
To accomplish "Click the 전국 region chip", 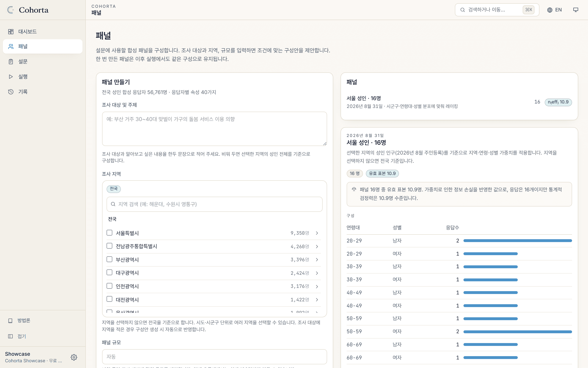I will click(x=114, y=189).
